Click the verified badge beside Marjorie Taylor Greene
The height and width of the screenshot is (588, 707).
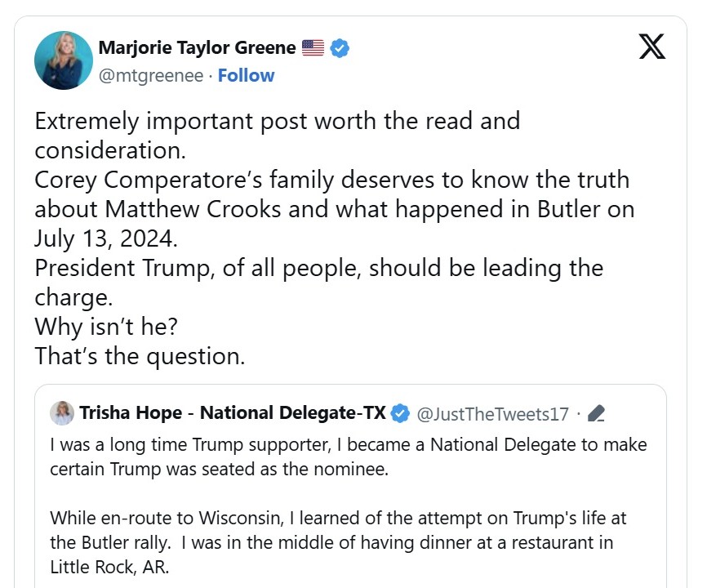click(339, 47)
